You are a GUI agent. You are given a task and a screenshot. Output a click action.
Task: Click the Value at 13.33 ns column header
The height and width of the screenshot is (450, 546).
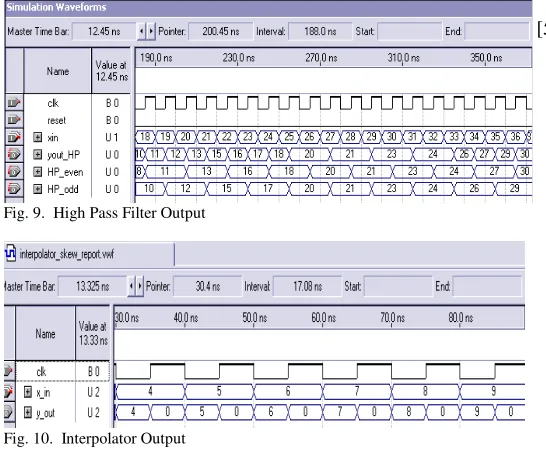point(93,334)
